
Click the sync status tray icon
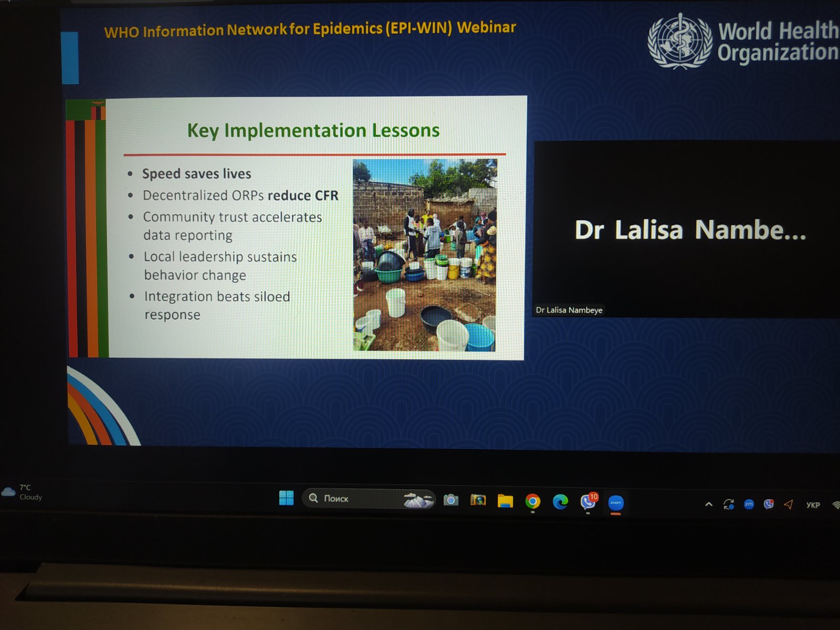click(729, 505)
